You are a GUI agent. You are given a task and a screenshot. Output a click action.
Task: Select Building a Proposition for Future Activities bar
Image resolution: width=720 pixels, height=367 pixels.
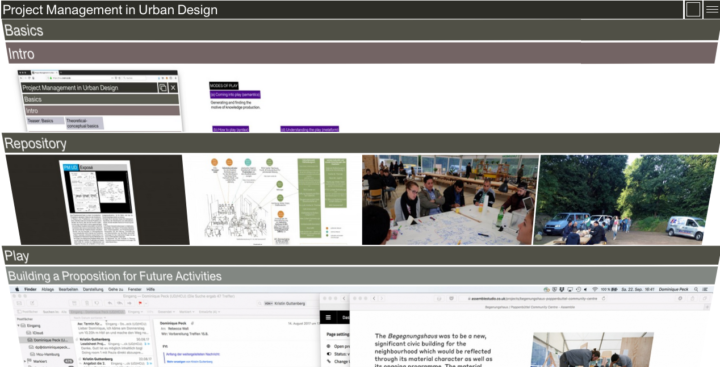[361, 276]
